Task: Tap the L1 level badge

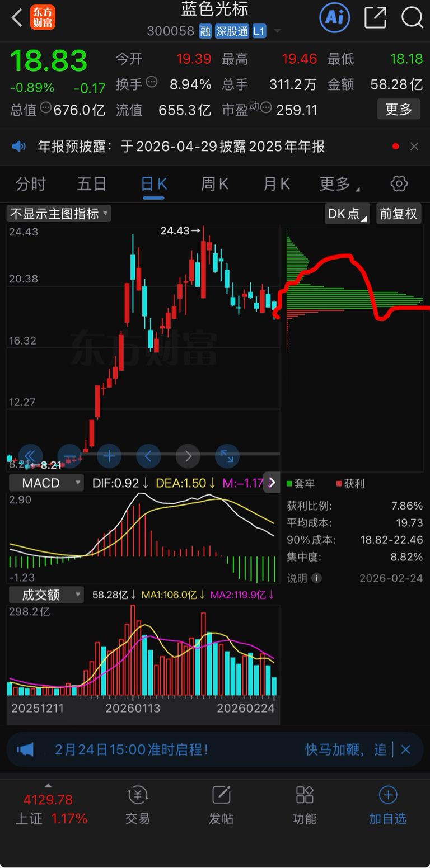Action: coord(259,31)
